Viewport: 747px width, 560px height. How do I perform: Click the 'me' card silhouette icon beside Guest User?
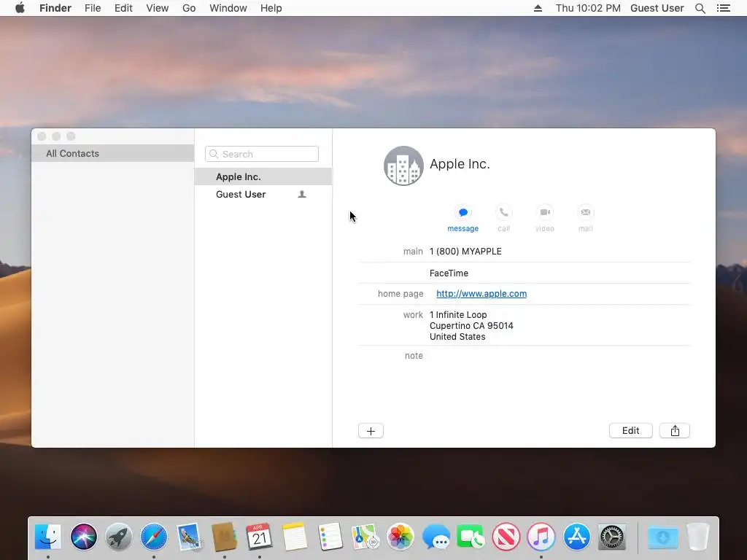(301, 194)
